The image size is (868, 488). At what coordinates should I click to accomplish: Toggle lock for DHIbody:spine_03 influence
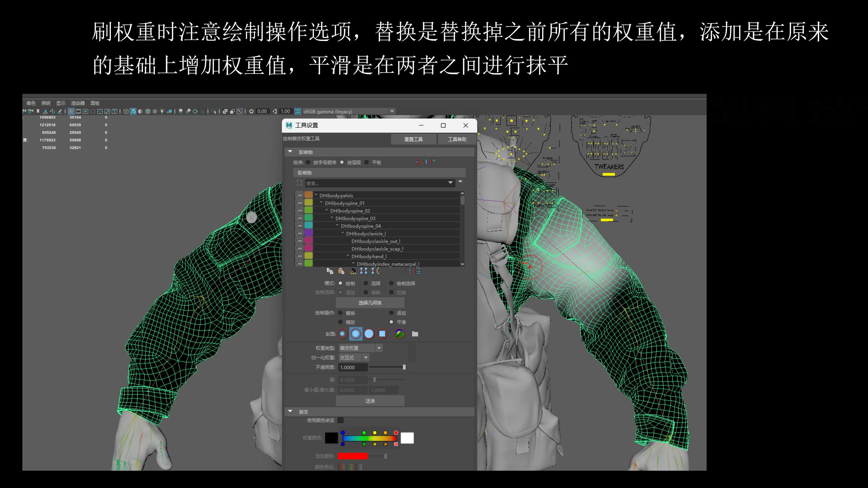(299, 218)
